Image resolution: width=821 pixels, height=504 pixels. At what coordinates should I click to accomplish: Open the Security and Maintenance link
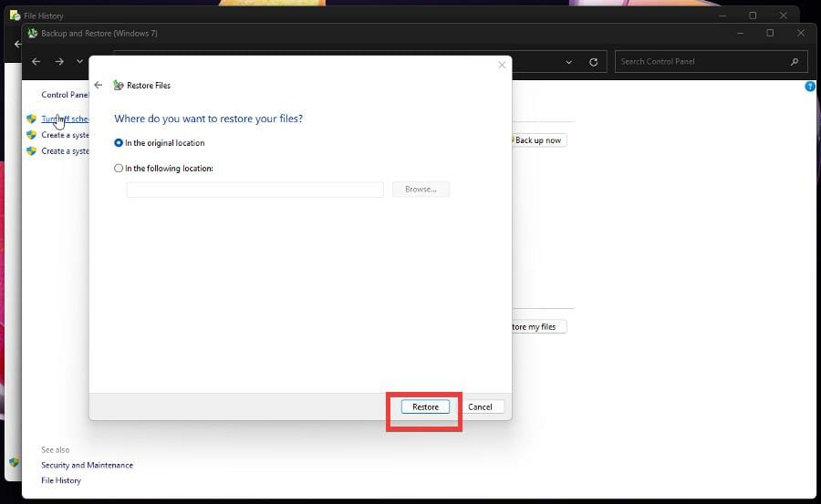87,465
